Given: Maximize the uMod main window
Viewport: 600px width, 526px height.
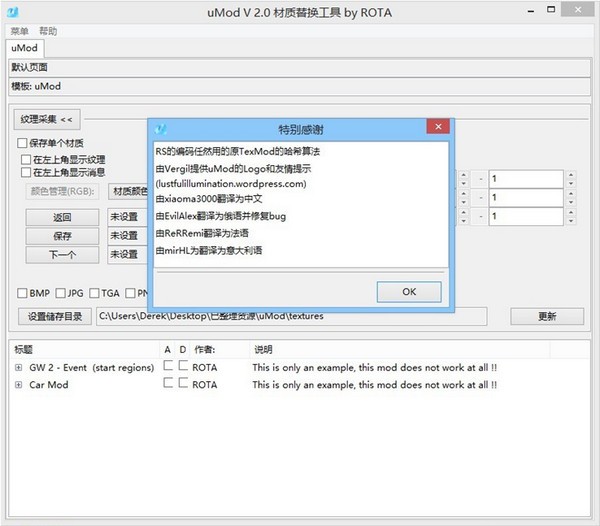Looking at the screenshot, I should pyautogui.click(x=551, y=10).
